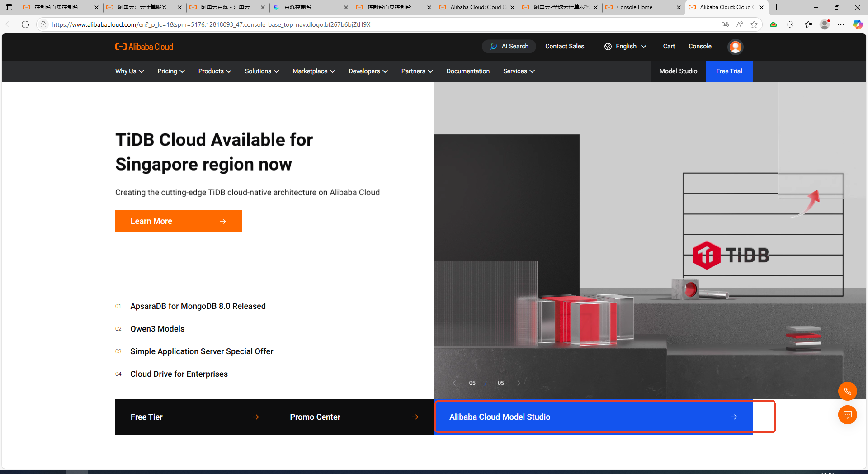Open browser extensions icon
Screen dimensions: 868x474
(790, 24)
